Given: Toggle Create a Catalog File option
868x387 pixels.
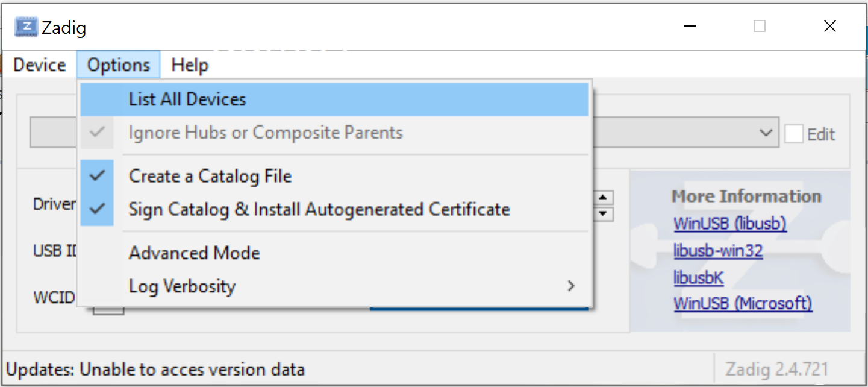Looking at the screenshot, I should point(334,176).
